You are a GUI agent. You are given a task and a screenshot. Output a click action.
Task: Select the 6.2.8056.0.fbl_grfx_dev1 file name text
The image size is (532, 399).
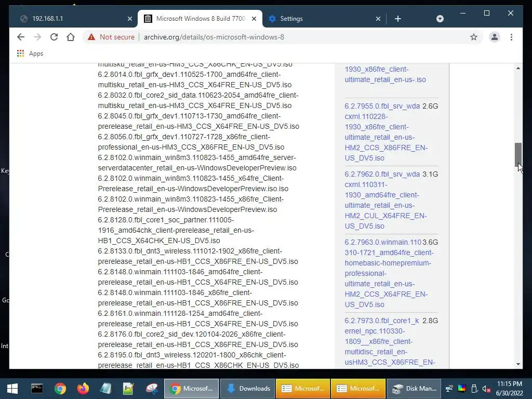click(x=191, y=142)
